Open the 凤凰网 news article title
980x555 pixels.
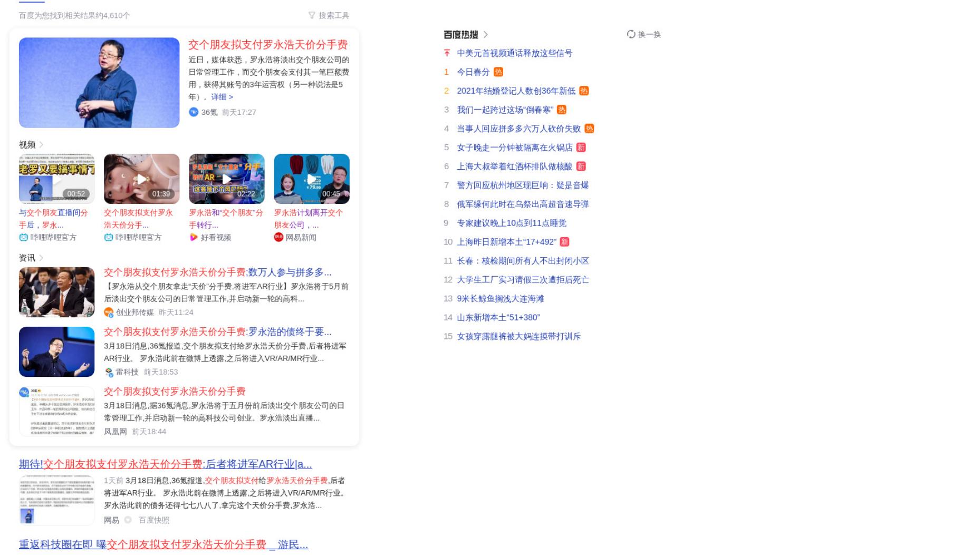[175, 392]
